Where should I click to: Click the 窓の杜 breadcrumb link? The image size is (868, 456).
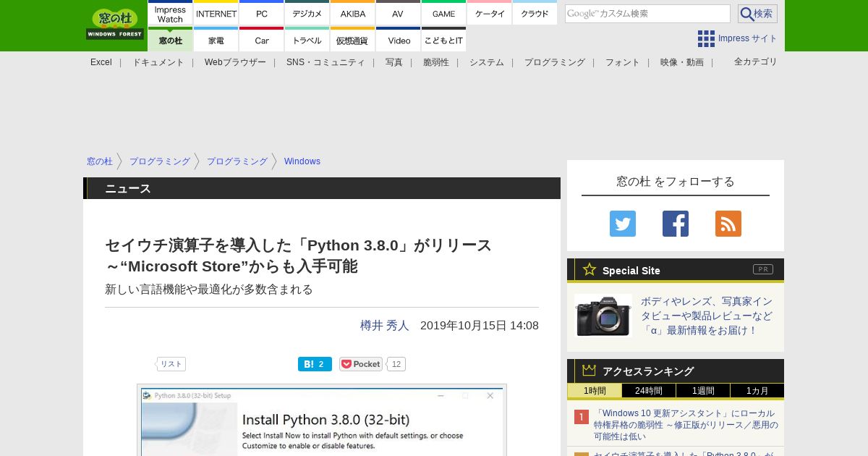100,161
